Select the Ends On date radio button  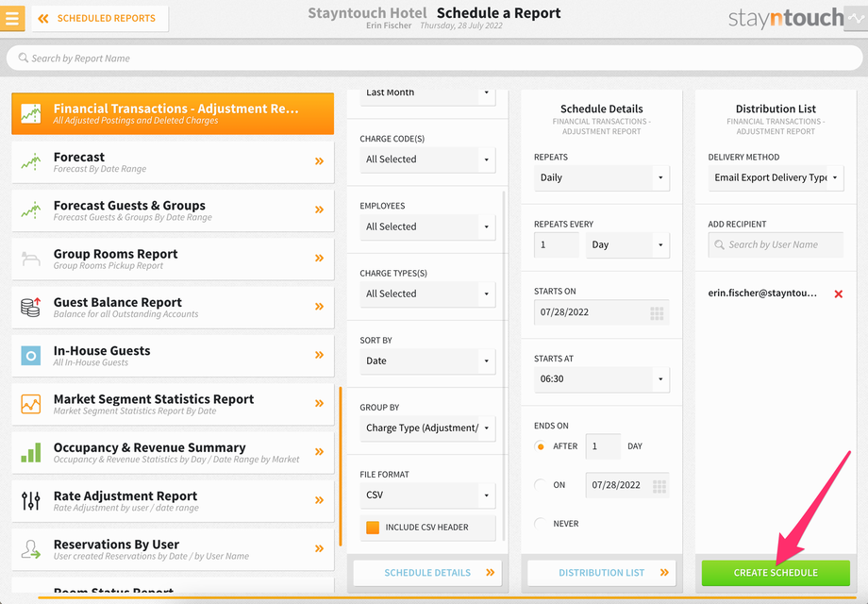coord(541,485)
